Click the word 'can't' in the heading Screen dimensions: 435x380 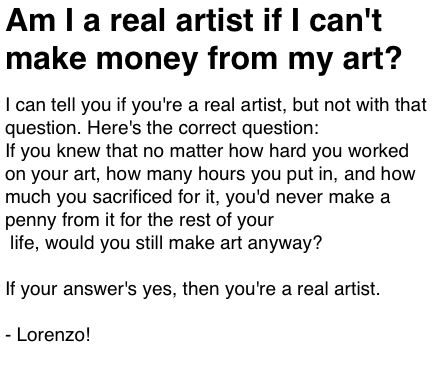(x=345, y=20)
